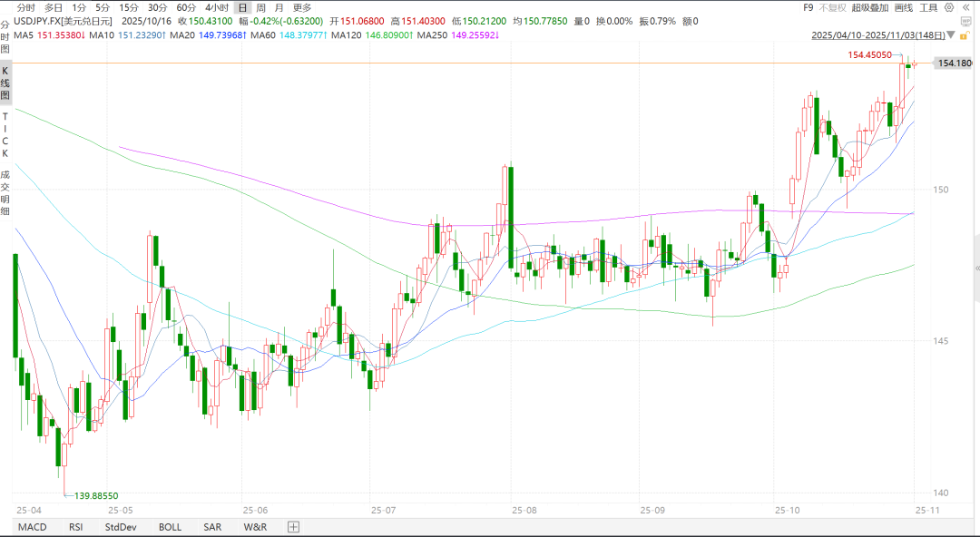The width and height of the screenshot is (980, 537).
Task: Click the 25-10 date axis label
Action: click(x=786, y=510)
